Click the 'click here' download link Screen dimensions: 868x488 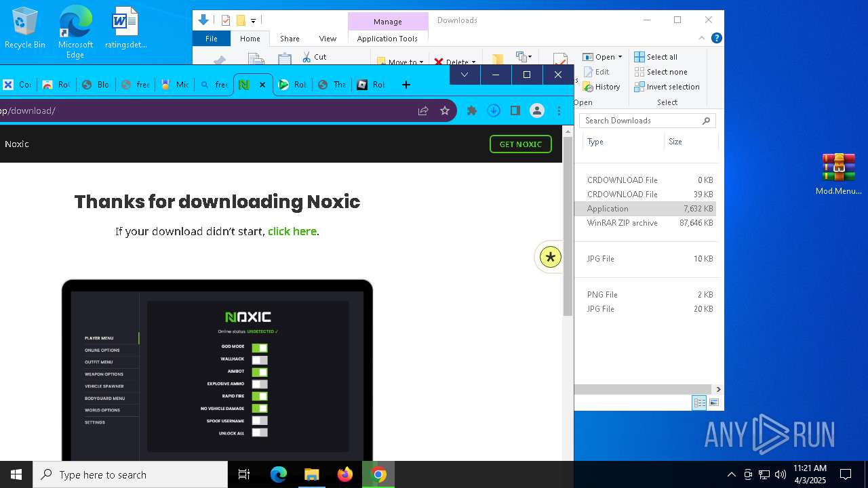pyautogui.click(x=292, y=231)
